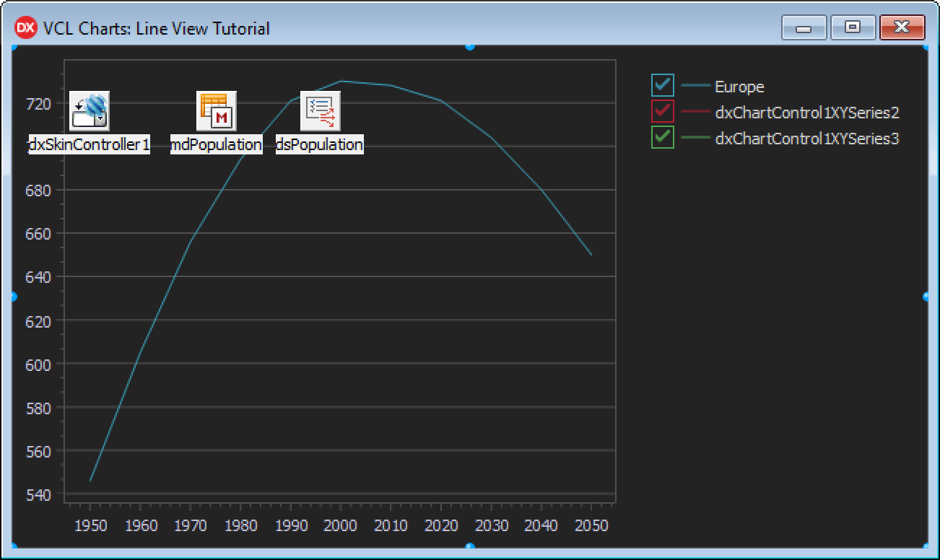
Task: Maximize the VCL Charts window
Action: coord(853,27)
